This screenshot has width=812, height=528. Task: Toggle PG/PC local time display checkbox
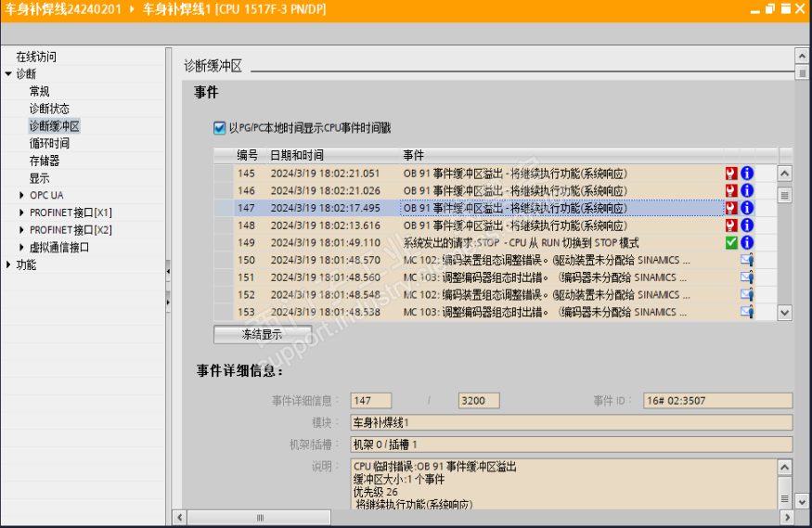coord(219,128)
